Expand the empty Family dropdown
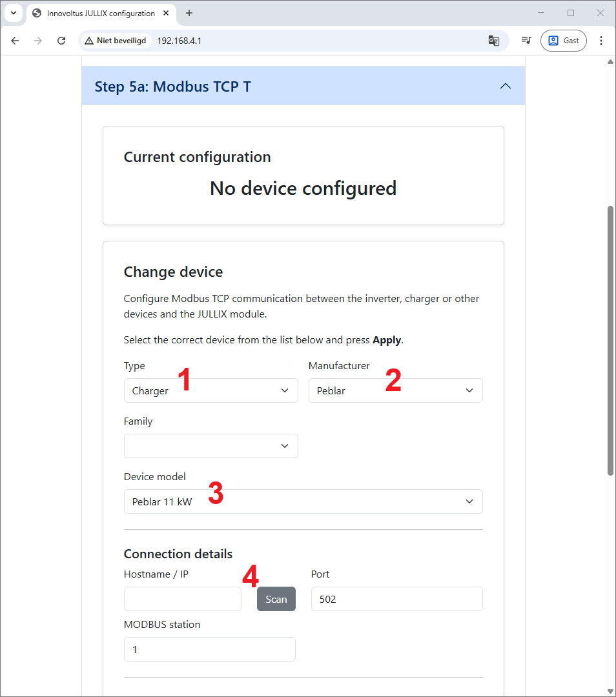The image size is (616, 697). [x=210, y=446]
